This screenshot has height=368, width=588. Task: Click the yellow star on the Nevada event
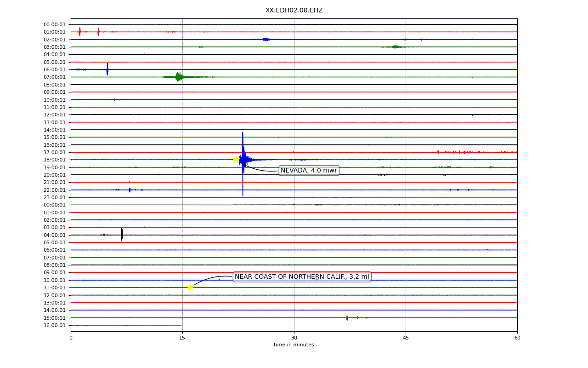point(236,160)
